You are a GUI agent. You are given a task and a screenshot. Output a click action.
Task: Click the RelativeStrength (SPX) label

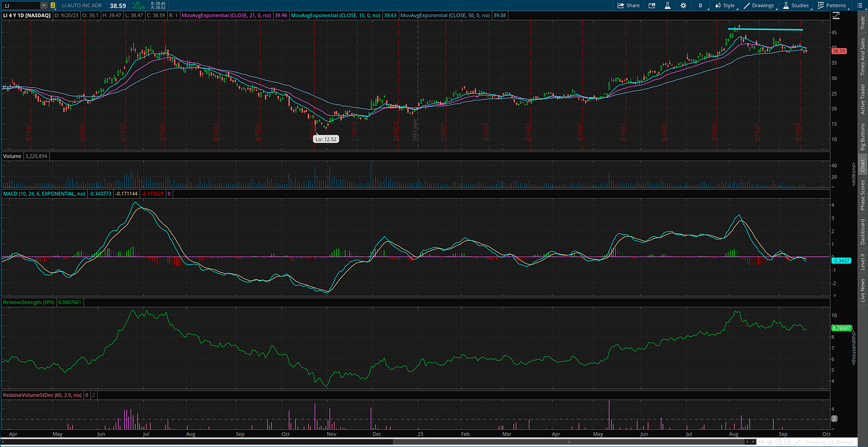[29, 303]
